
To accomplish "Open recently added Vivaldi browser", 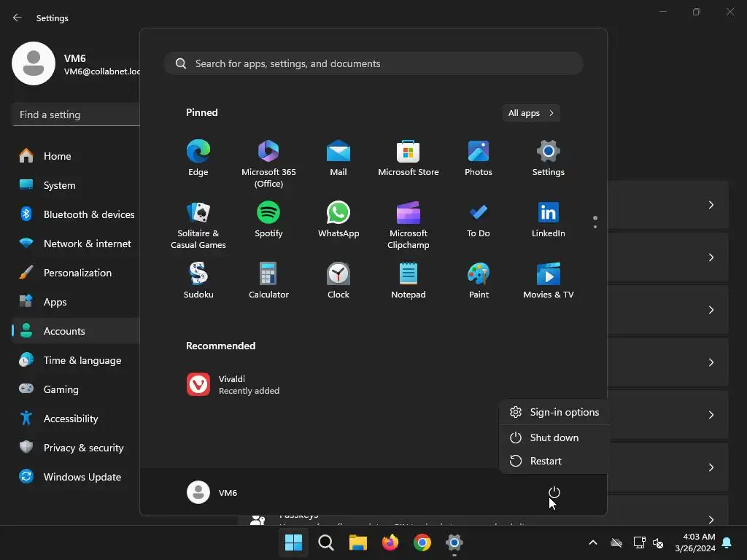I will [x=233, y=384].
